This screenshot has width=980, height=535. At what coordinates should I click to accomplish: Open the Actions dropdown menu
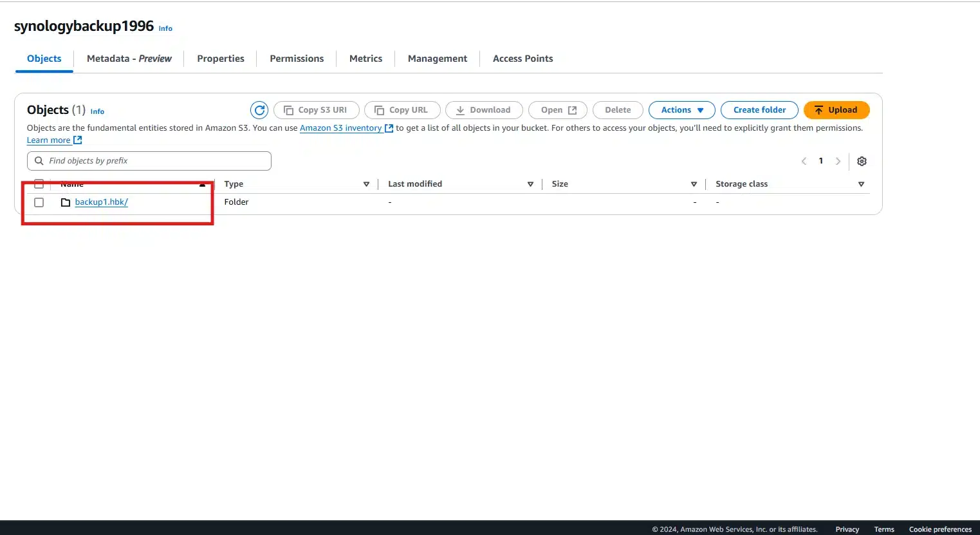(681, 109)
